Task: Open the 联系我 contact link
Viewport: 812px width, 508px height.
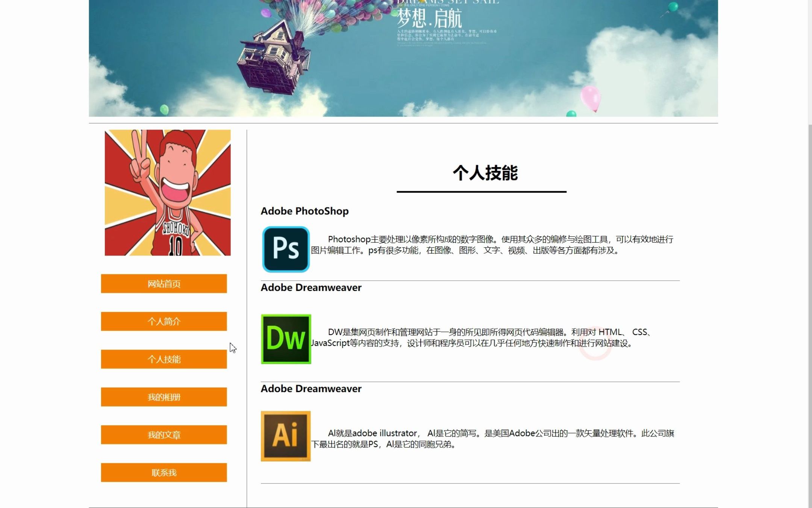Action: pos(164,472)
